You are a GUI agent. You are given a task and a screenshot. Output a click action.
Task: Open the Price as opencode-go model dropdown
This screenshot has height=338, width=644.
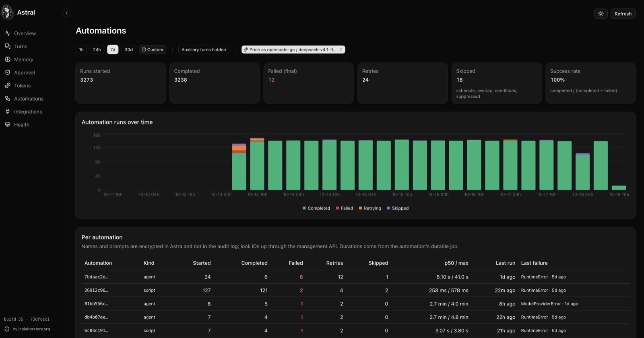[x=293, y=49]
